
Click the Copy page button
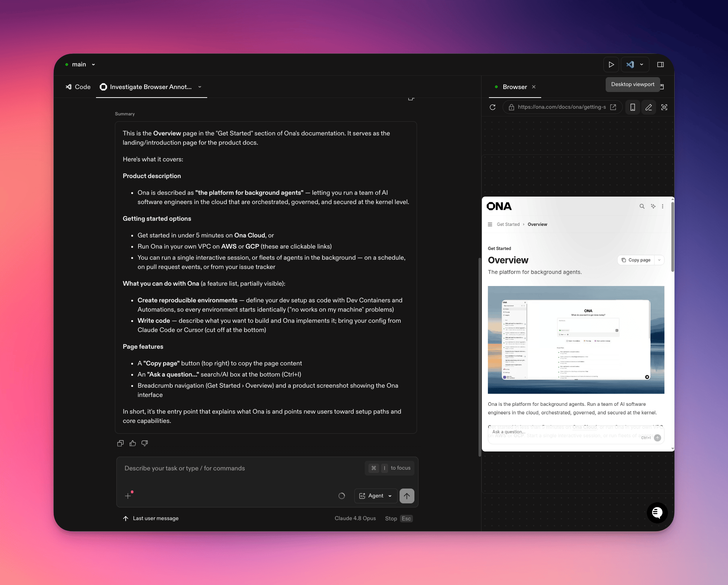coord(636,260)
